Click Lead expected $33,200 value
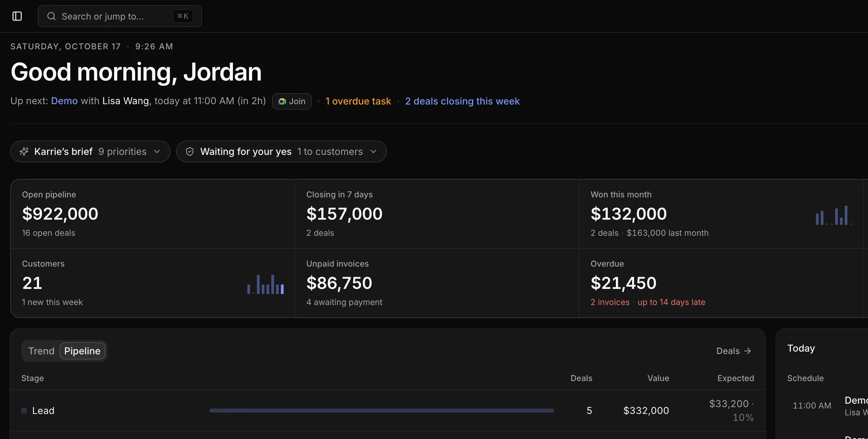This screenshot has width=868, height=439. click(x=729, y=403)
